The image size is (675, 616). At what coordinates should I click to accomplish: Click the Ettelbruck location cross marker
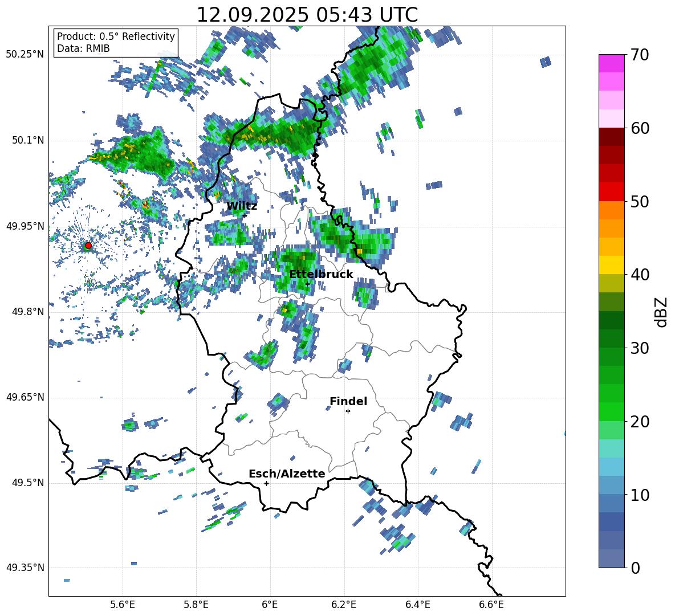click(x=307, y=284)
